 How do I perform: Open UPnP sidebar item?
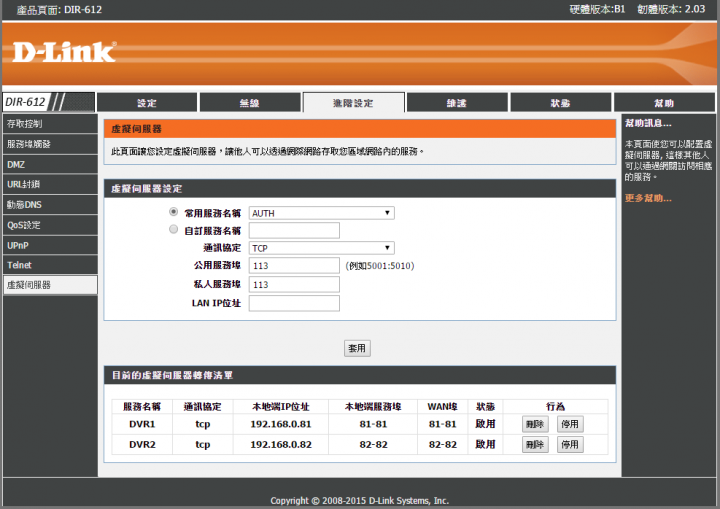coord(50,245)
